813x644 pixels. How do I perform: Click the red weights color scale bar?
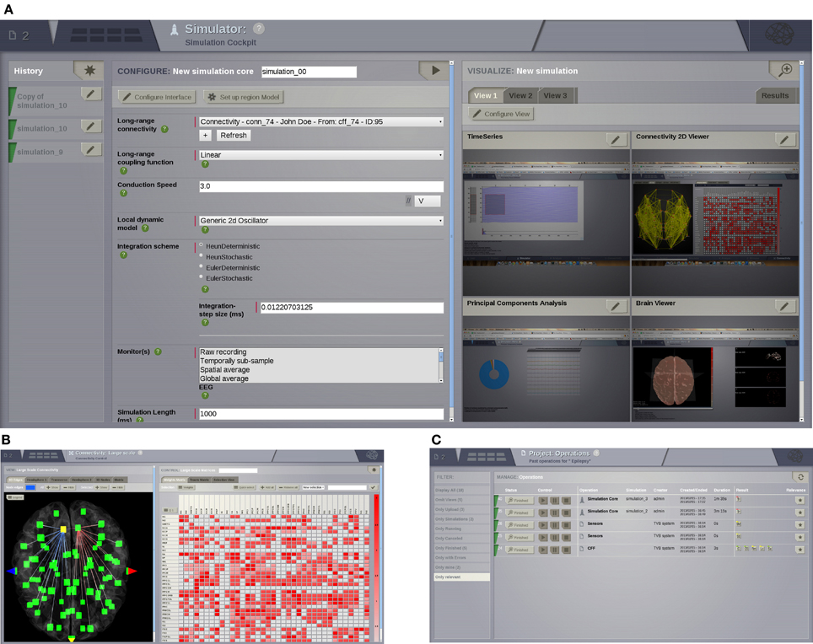click(376, 568)
